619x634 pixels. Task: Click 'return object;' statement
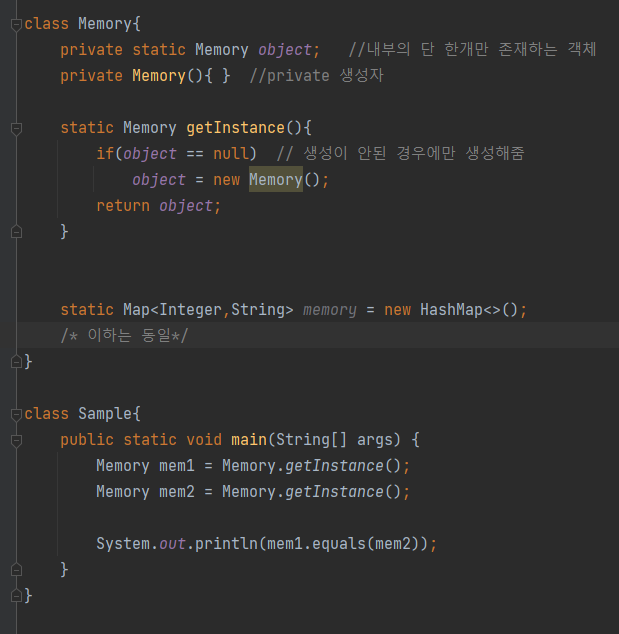[159, 206]
